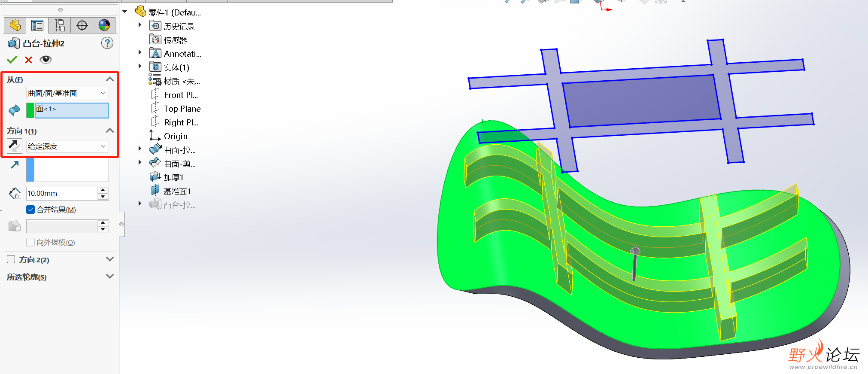Image resolution: width=868 pixels, height=374 pixels.
Task: Expand the 曲面-拉... surface extrude node
Action: click(x=140, y=149)
